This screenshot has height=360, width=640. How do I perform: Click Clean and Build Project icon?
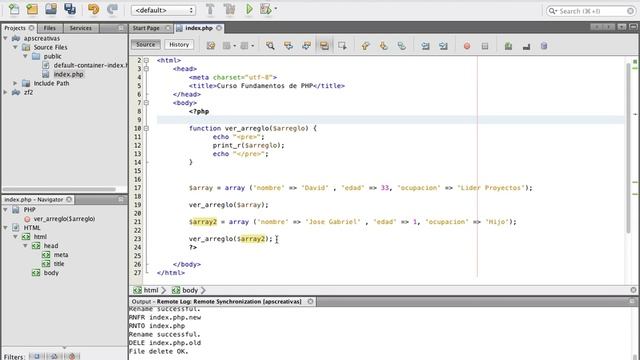[229, 9]
